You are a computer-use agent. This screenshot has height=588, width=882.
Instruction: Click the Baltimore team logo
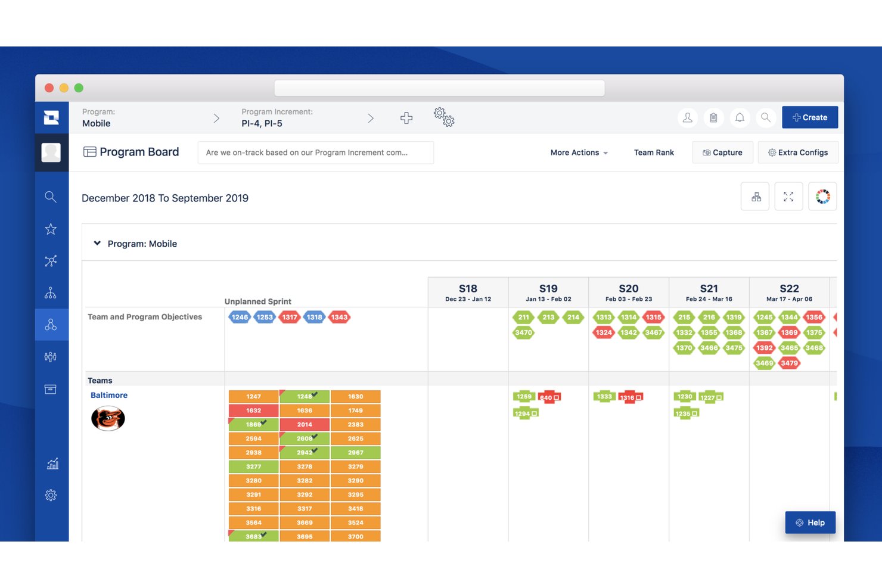tap(108, 418)
